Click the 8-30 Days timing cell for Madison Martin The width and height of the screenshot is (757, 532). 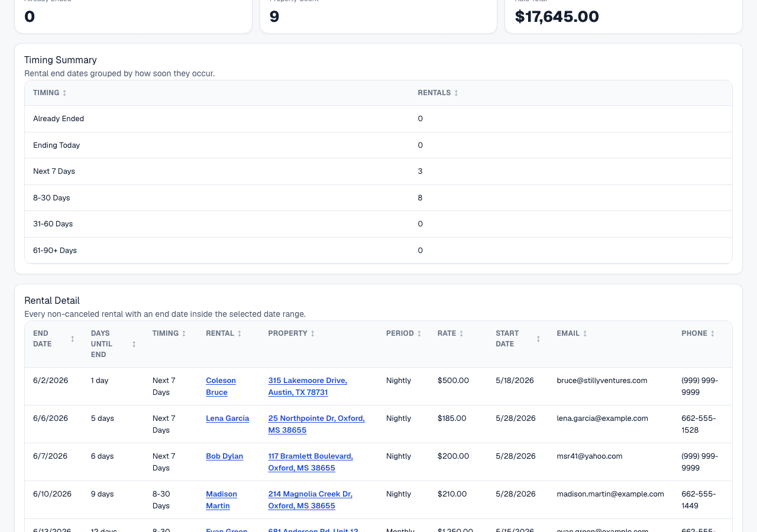161,500
